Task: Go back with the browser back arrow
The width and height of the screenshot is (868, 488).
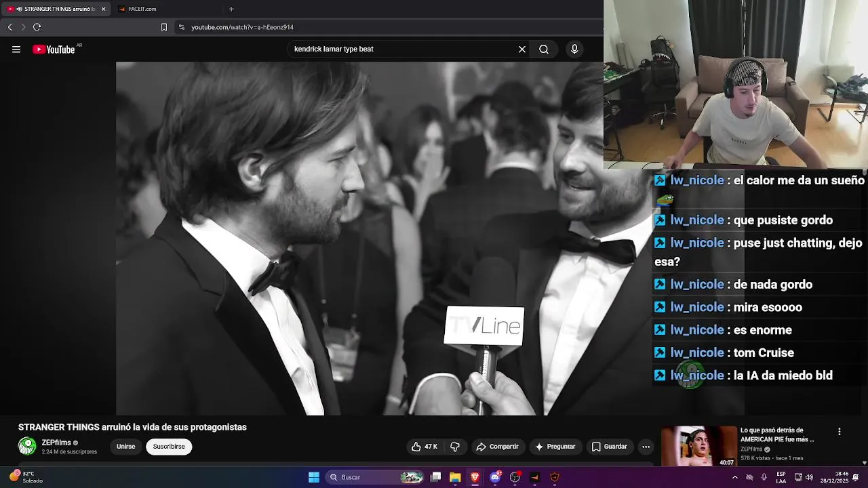Action: [x=10, y=27]
